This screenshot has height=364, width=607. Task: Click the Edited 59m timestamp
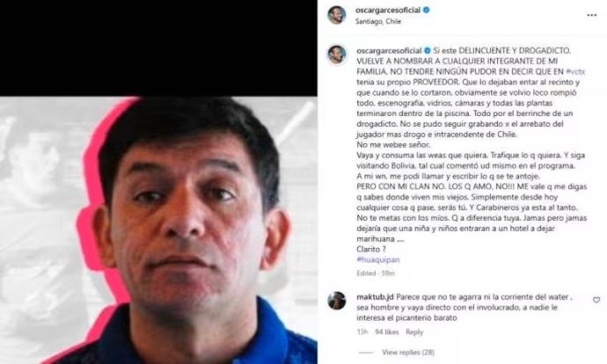376,273
